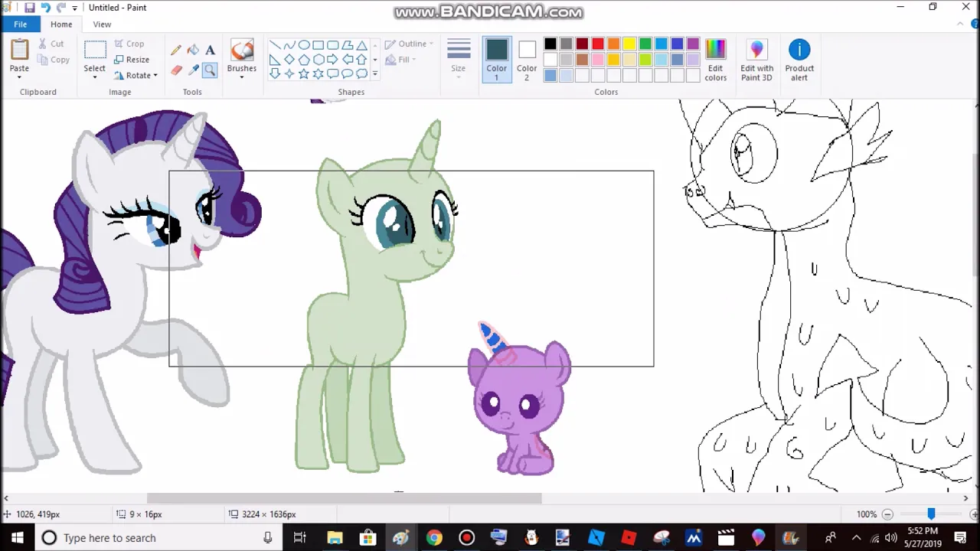Select the Text tool
Screen dimensions: 980x551
point(210,51)
